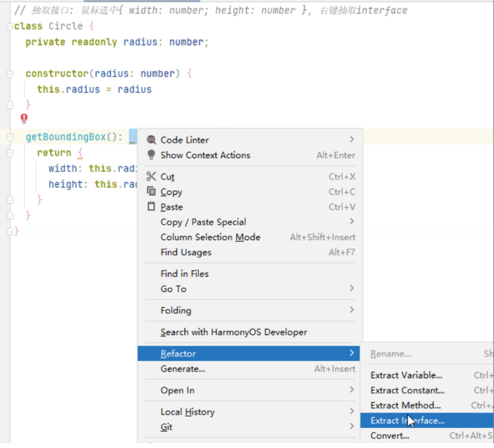
Task: Click the radius field declaration in code
Action: [x=140, y=43]
